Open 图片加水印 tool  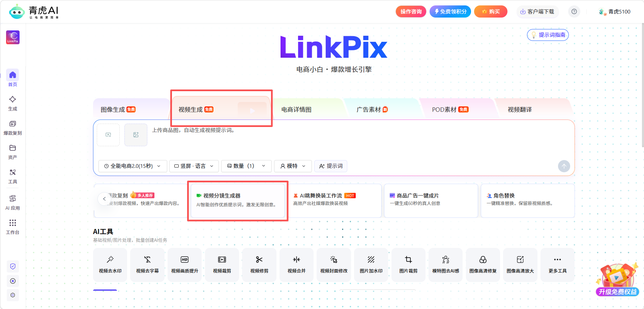pyautogui.click(x=371, y=265)
